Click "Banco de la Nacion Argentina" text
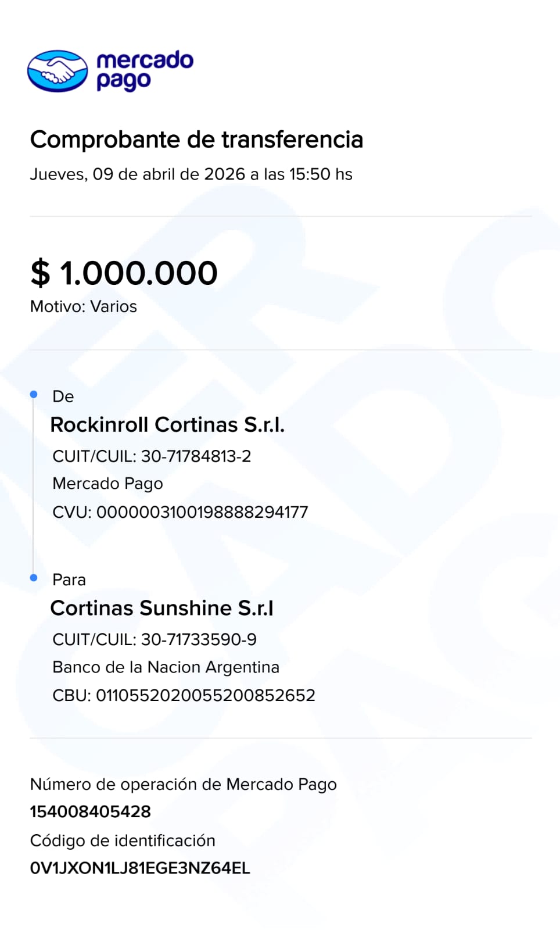 [166, 667]
